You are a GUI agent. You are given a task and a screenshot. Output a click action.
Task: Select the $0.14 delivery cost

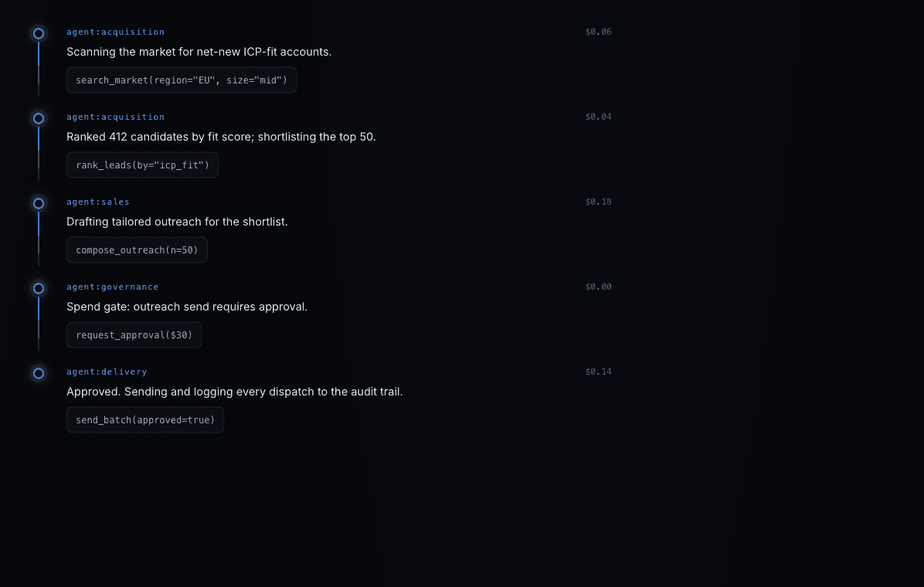pyautogui.click(x=598, y=372)
